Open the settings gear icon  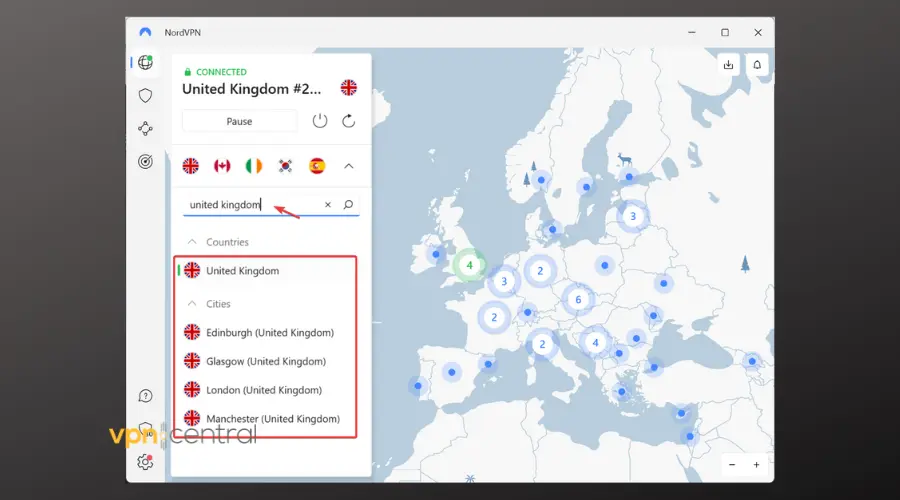[x=145, y=462]
